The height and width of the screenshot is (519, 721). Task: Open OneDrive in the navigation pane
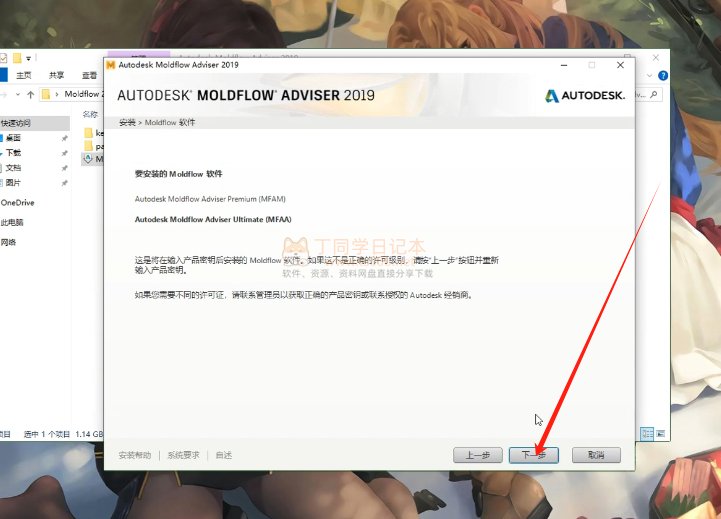(x=17, y=203)
